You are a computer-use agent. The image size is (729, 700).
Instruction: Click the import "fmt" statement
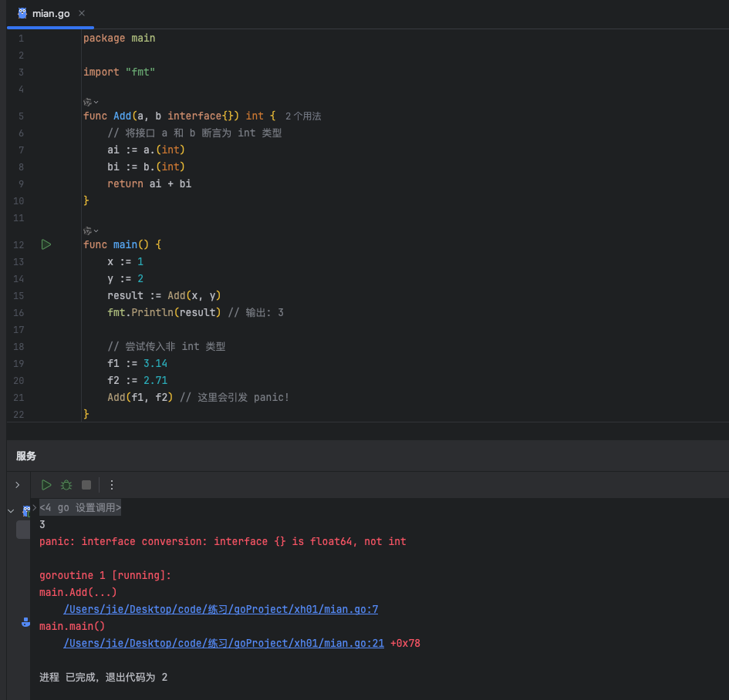pyautogui.click(x=119, y=72)
